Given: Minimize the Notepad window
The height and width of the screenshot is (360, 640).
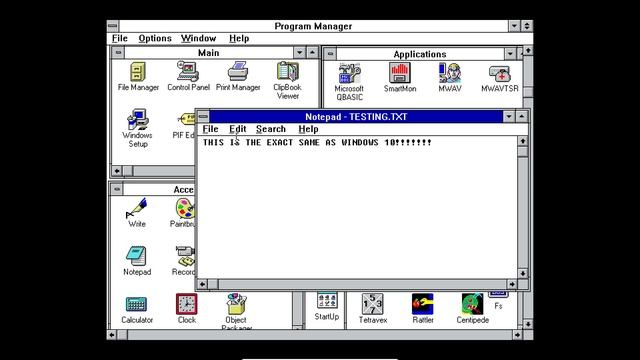Looking at the screenshot, I should pyautogui.click(x=509, y=117).
